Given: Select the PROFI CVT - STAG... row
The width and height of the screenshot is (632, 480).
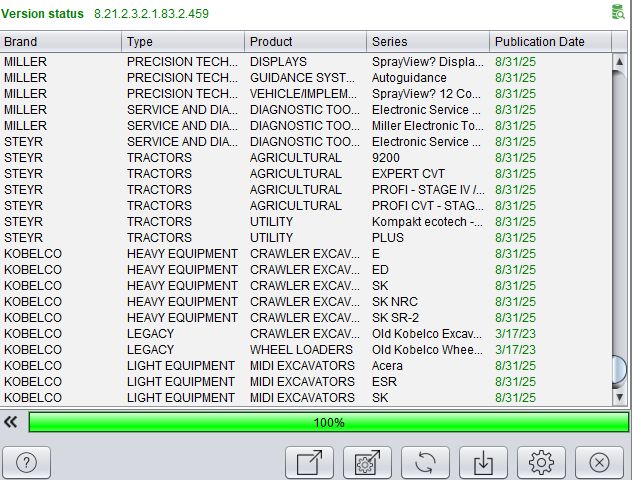Looking at the screenshot, I should click(x=306, y=206).
